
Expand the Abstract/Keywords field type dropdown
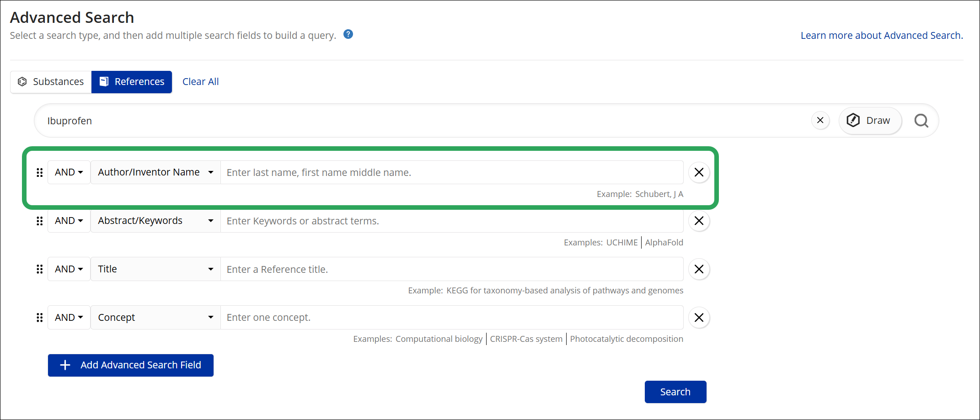156,221
